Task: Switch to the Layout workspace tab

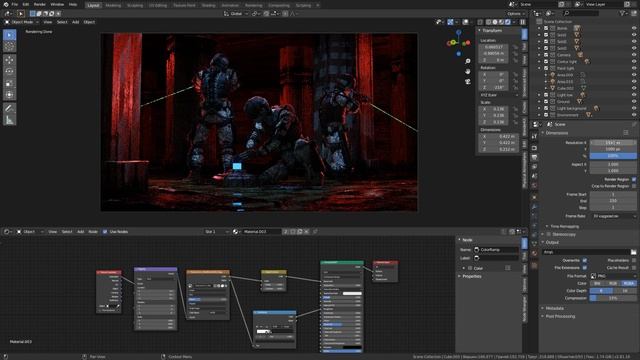Action: (x=93, y=5)
